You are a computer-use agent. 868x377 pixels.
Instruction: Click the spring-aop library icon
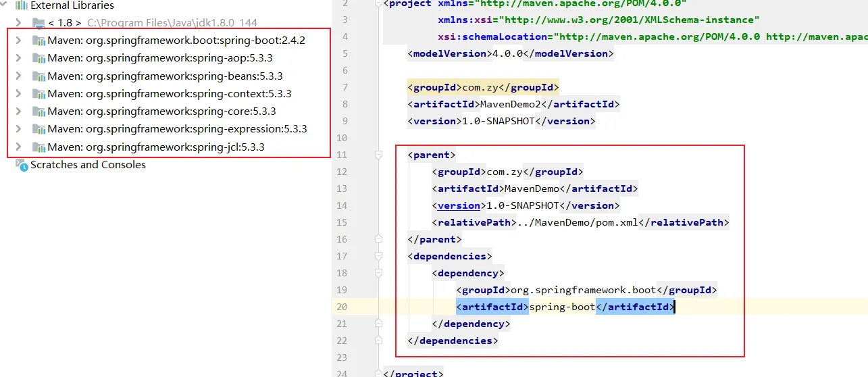click(x=39, y=58)
